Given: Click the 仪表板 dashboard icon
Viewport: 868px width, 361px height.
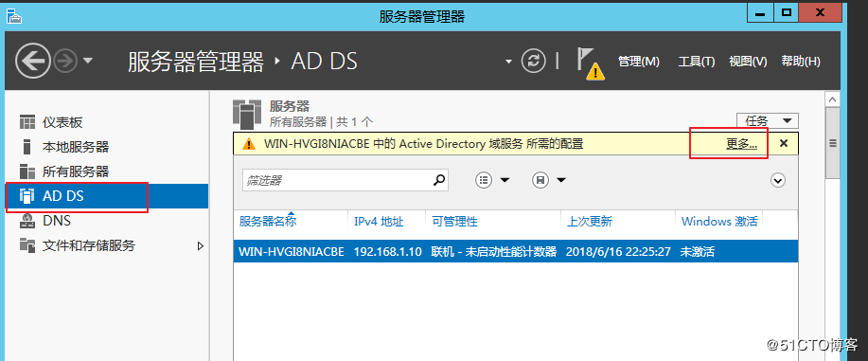Looking at the screenshot, I should 27,122.
